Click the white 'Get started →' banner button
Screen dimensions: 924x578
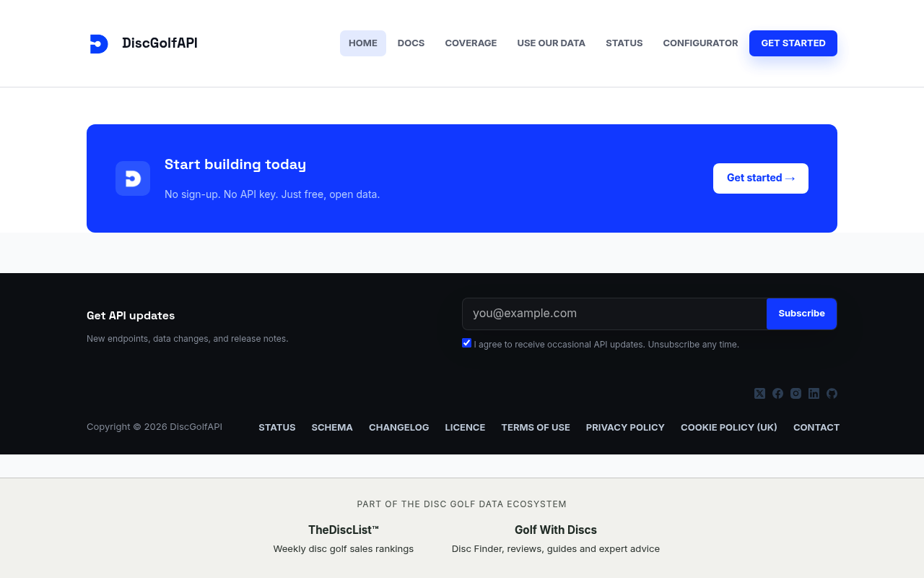click(x=761, y=178)
